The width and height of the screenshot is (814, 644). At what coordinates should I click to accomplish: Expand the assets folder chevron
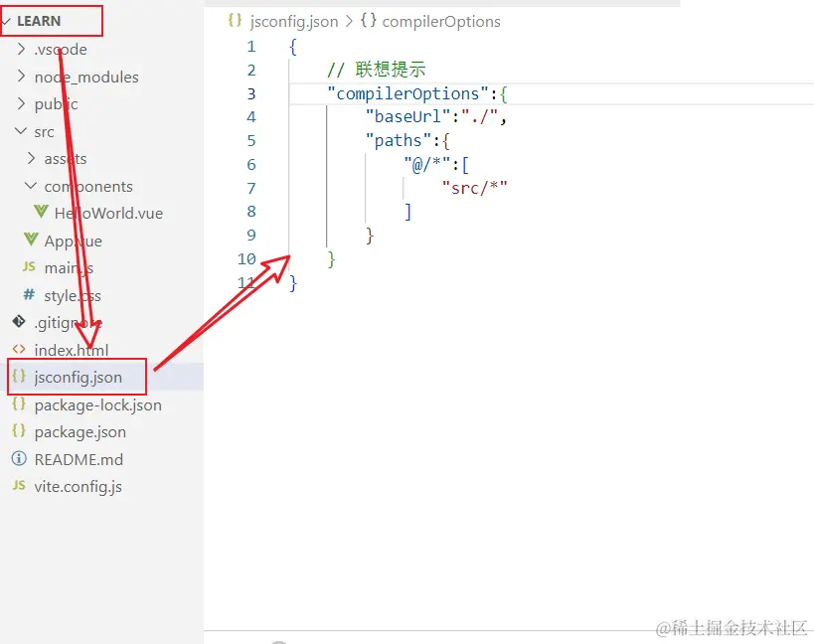pyautogui.click(x=31, y=158)
